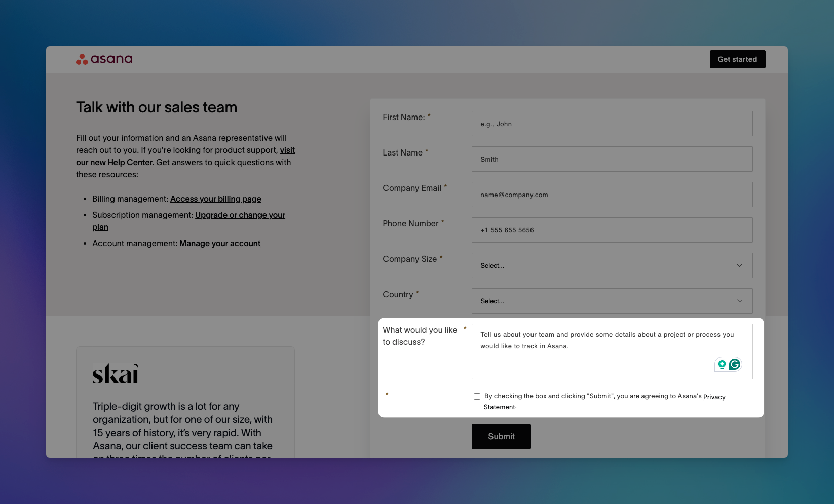Viewport: 834px width, 504px height.
Task: Open the Privacy Statement link
Action: (714, 397)
